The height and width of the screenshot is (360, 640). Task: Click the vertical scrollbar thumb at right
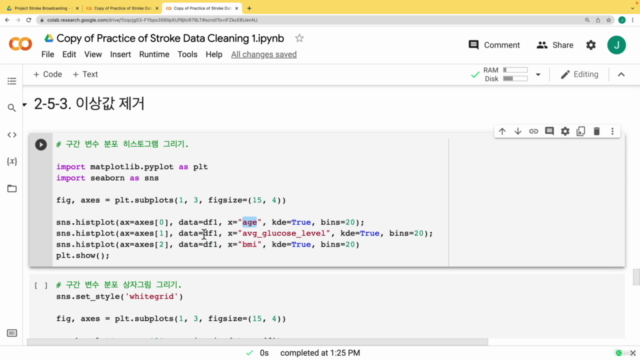(636, 277)
